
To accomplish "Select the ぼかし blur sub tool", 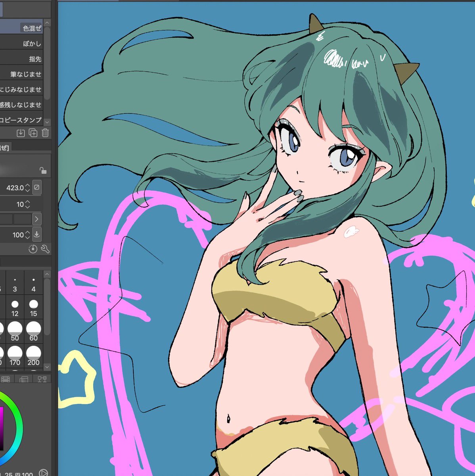I will [x=32, y=44].
